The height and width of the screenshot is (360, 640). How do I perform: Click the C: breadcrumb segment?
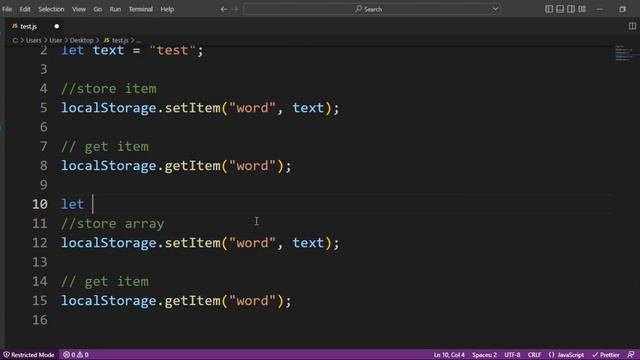point(15,40)
